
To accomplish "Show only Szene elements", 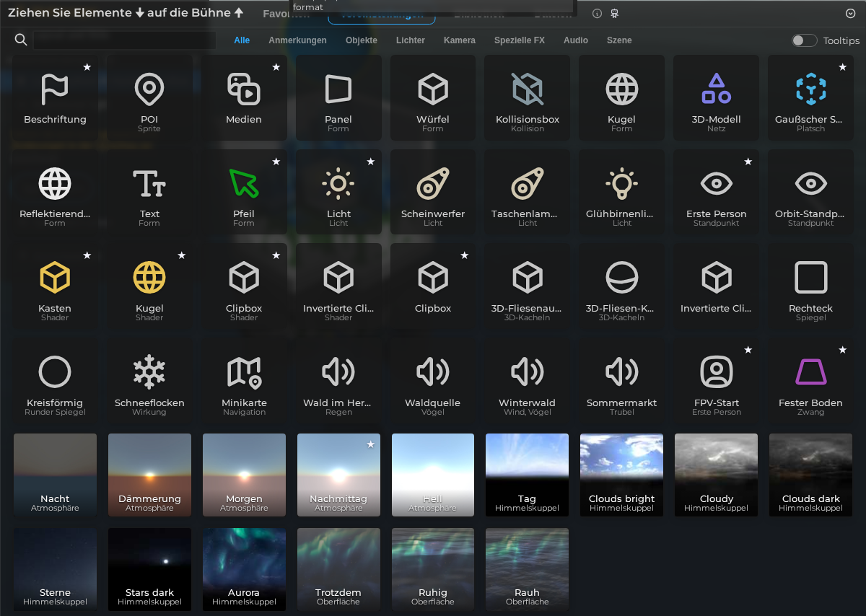I will coord(619,40).
